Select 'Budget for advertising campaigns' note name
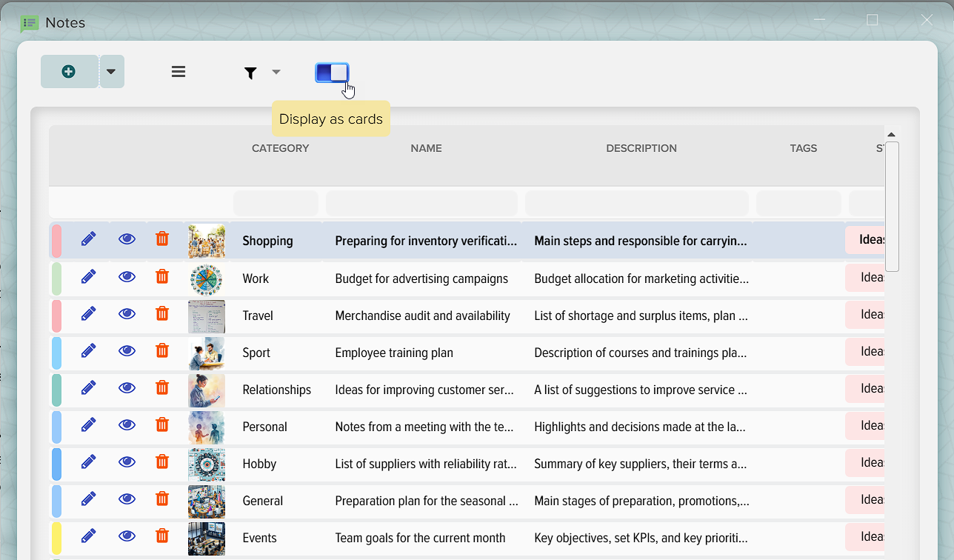 pyautogui.click(x=421, y=279)
